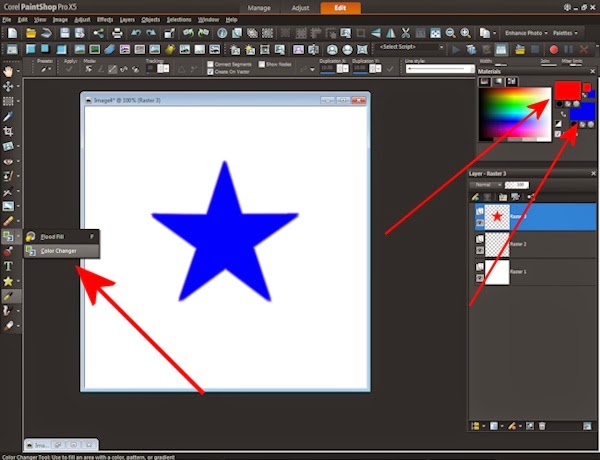Select the Dropper tool
Viewport: 600px width, 460px height.
(8, 116)
